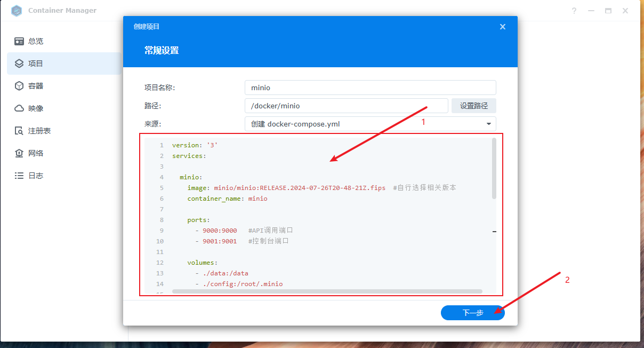Open the 日志 log list icon
This screenshot has height=348, width=644.
coord(19,176)
